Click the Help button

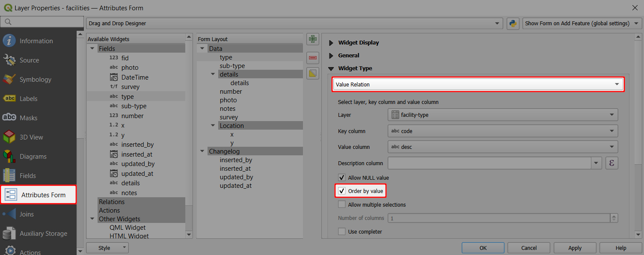[x=620, y=248]
